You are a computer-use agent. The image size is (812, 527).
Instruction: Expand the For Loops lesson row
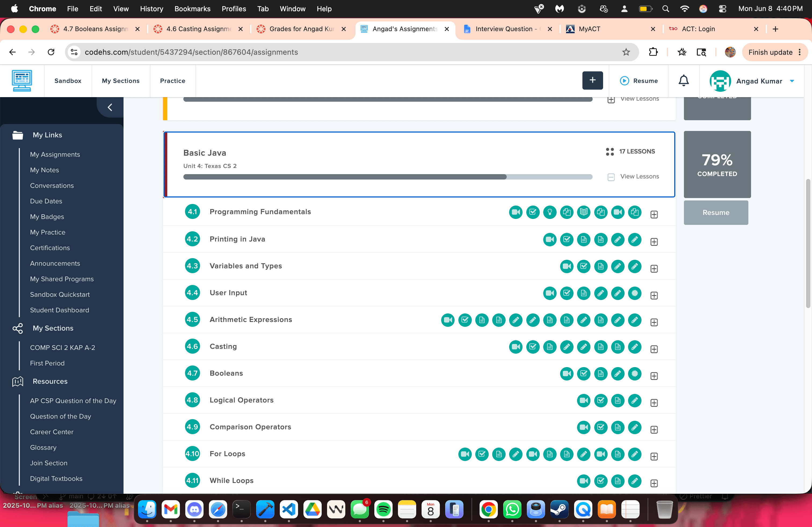654,456
